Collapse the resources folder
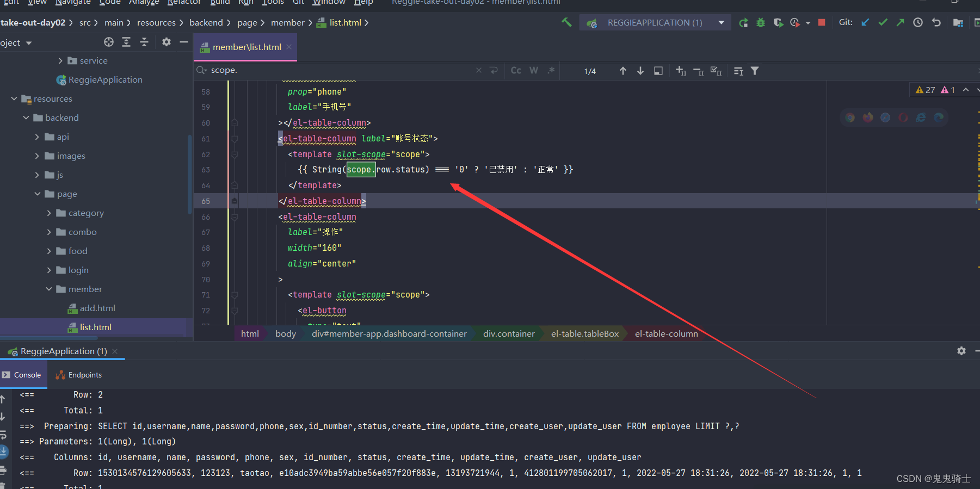This screenshot has width=980, height=489. click(14, 99)
